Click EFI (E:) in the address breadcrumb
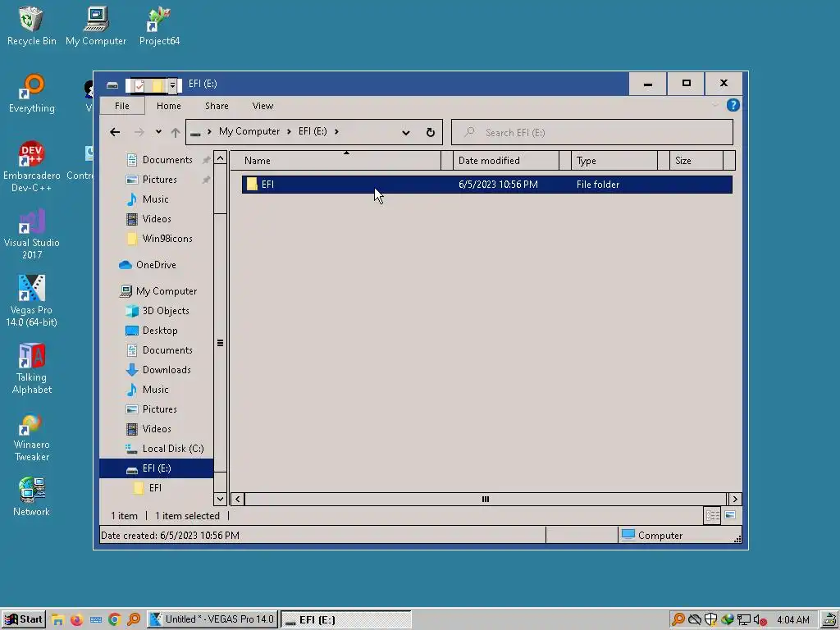The image size is (840, 630). (x=313, y=131)
